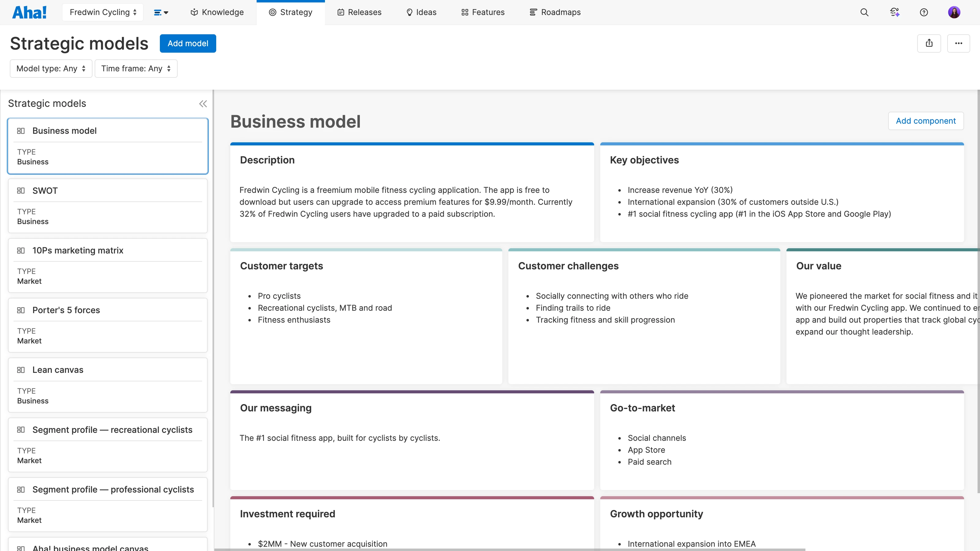The image size is (980, 551).
Task: Click the Investment required heading
Action: click(x=287, y=514)
